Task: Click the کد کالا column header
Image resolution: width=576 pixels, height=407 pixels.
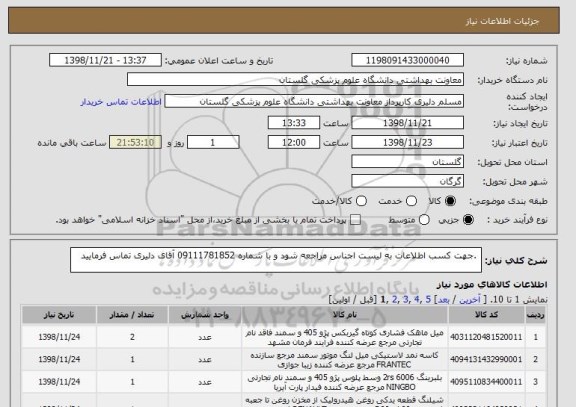Action: pos(486,315)
